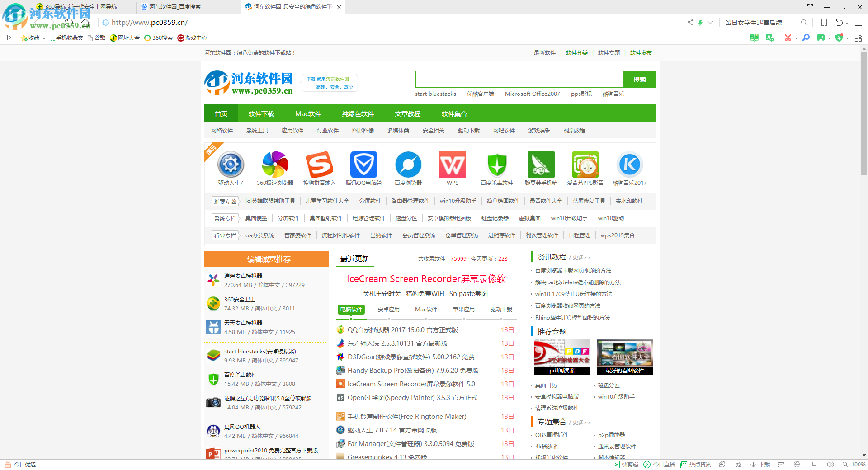The image size is (868, 470).
Task: Click the site search input field
Action: 519,80
